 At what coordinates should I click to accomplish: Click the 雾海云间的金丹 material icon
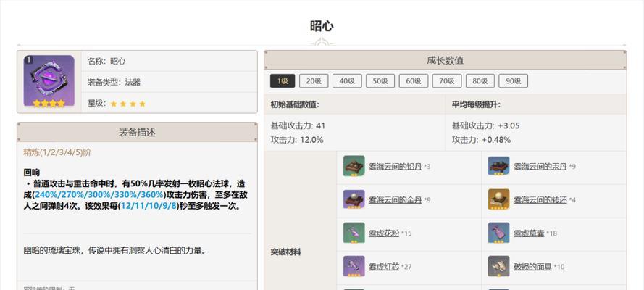tap(354, 199)
